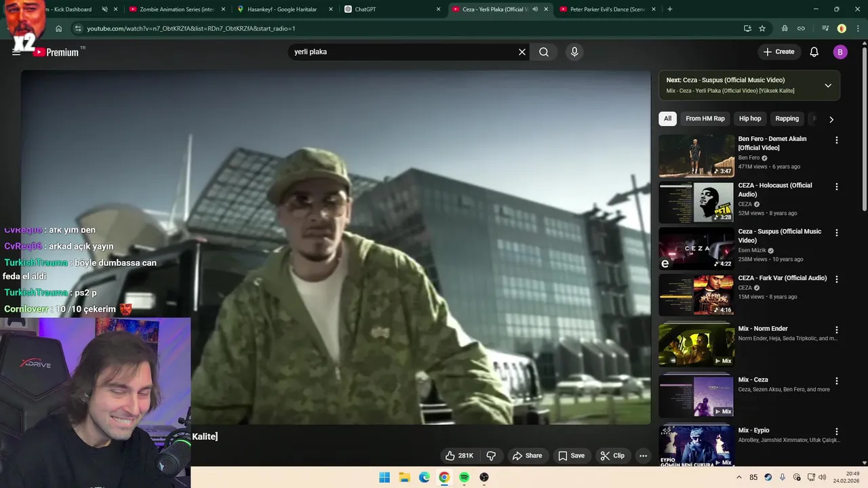Click the Create button

tap(778, 52)
